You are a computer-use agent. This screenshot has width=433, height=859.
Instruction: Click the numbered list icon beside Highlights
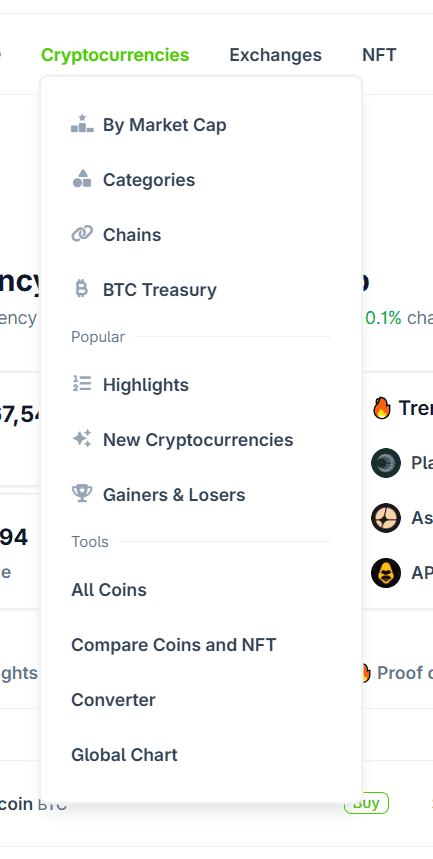click(x=82, y=384)
